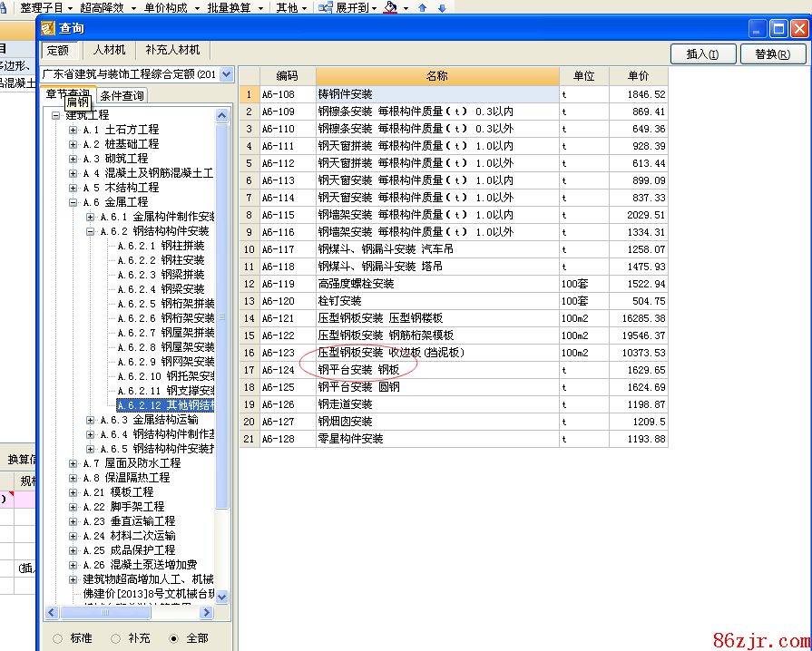The height and width of the screenshot is (651, 812).
Task: Click the 展开到 expand-to toolbar icon
Action: pos(326,7)
